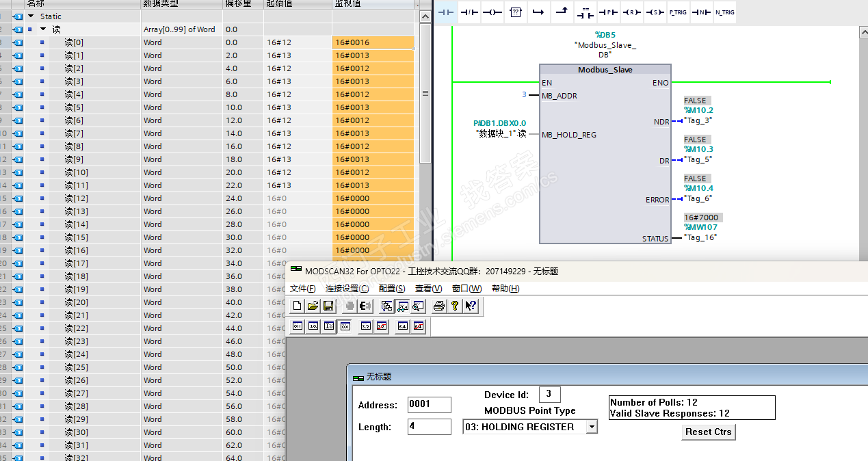Click the Device Id input field
Image resolution: width=868 pixels, height=461 pixels.
[549, 394]
